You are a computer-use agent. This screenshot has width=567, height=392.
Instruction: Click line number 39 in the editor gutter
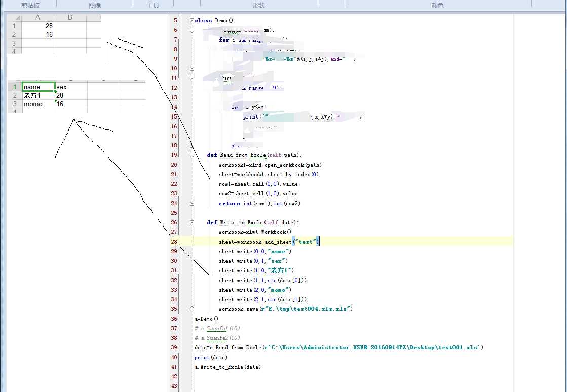(174, 348)
